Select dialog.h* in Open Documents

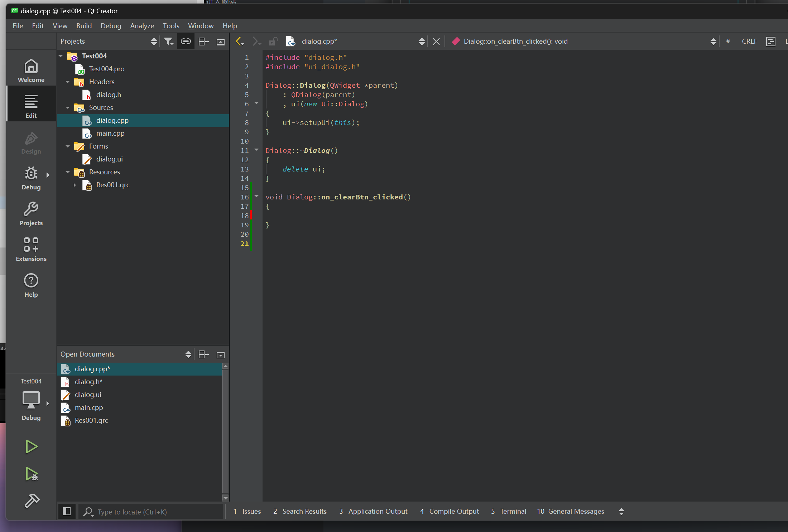click(88, 382)
